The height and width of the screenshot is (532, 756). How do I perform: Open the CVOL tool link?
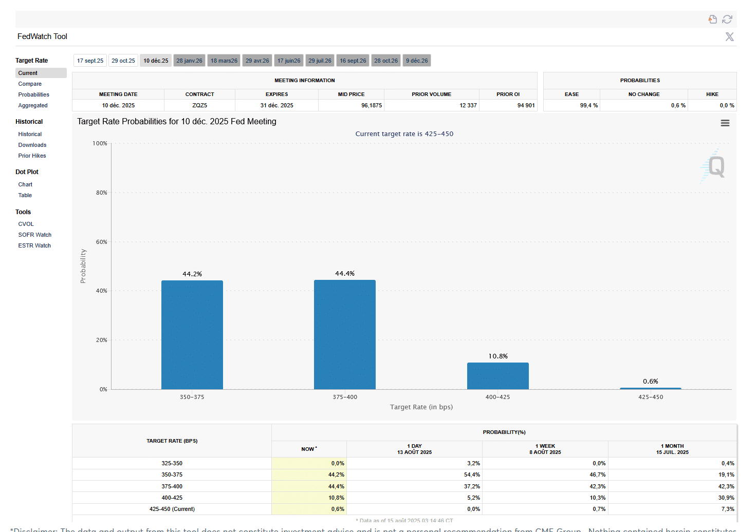26,224
